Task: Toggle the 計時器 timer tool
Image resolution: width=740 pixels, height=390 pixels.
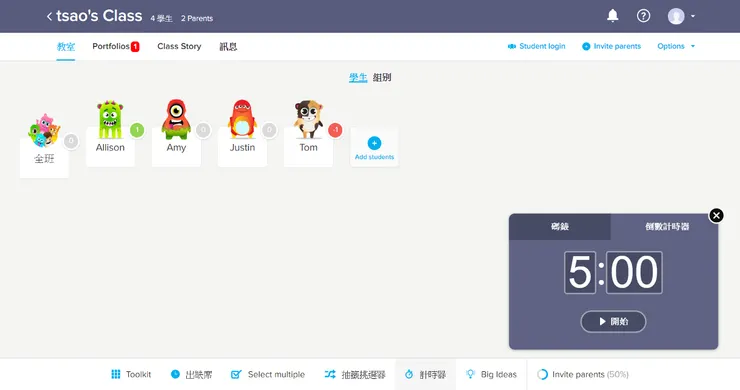Action: click(x=426, y=374)
